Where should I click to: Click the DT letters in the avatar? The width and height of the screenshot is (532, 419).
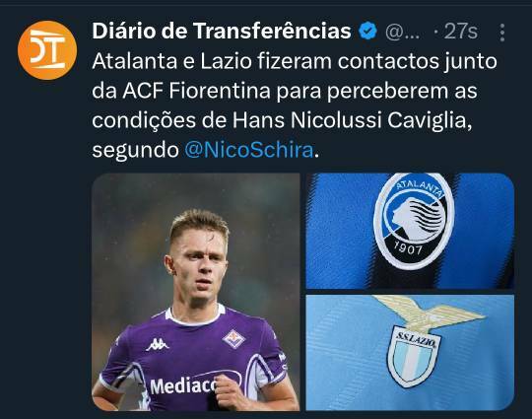pos(47,49)
